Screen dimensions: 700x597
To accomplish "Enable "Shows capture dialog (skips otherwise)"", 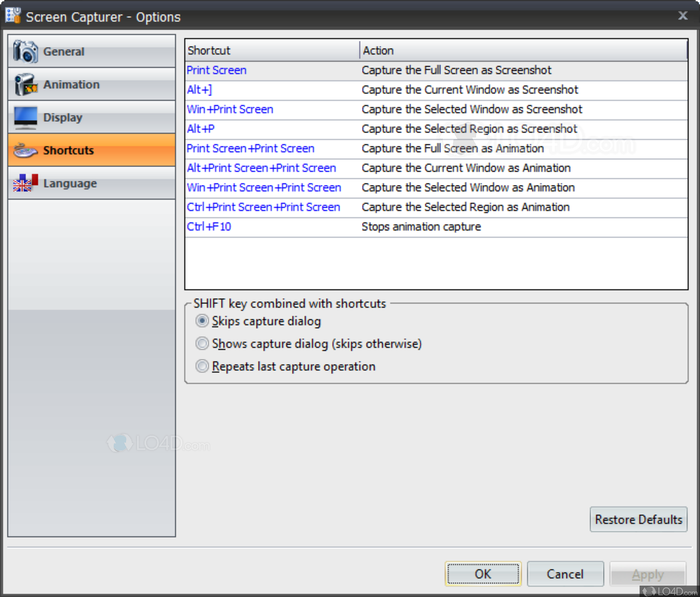I will pyautogui.click(x=202, y=343).
